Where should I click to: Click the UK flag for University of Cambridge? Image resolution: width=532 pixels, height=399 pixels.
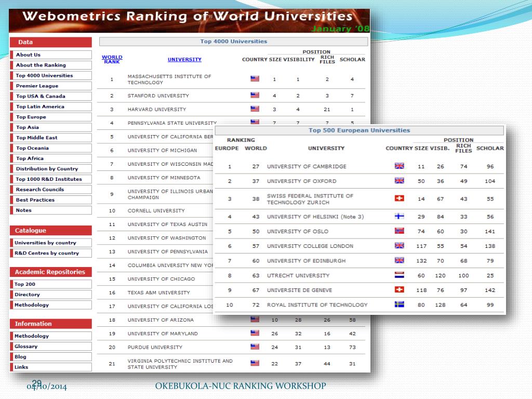click(400, 166)
